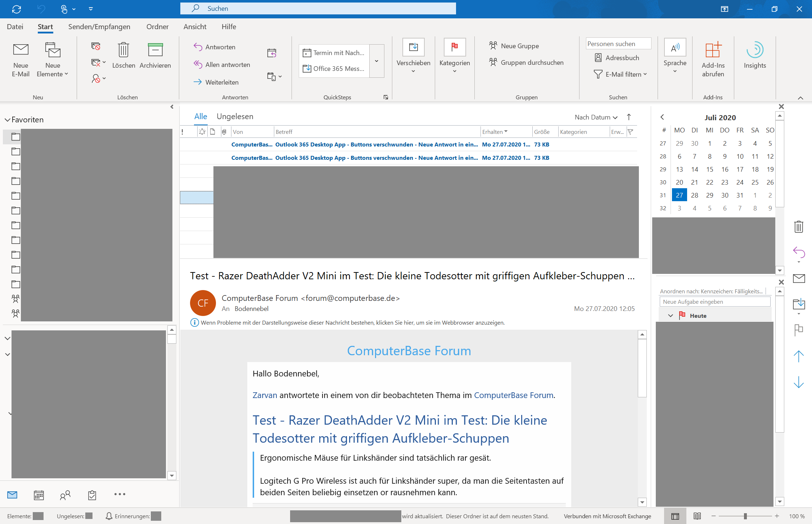Screen dimensions: 812x524
Task: Toggle reverse sort order arrow
Action: coord(629,117)
